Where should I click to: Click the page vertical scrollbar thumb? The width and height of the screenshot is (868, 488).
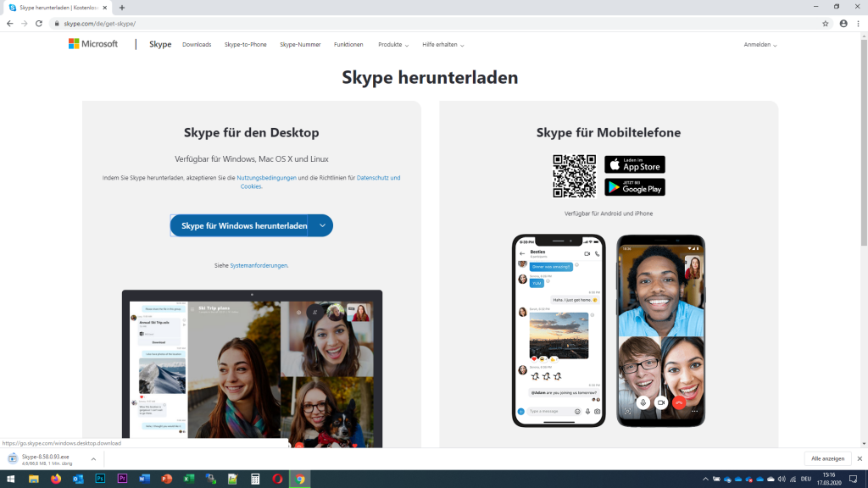[864, 142]
